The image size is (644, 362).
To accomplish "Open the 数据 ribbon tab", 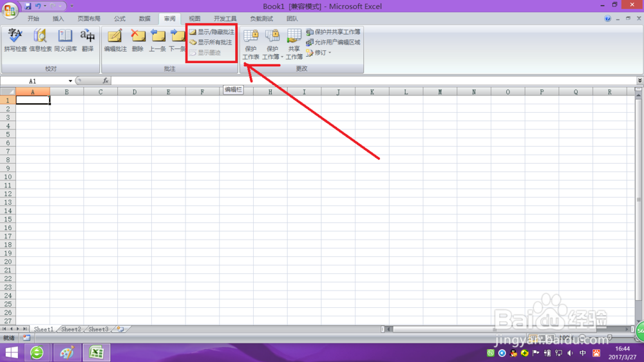I will pyautogui.click(x=144, y=19).
